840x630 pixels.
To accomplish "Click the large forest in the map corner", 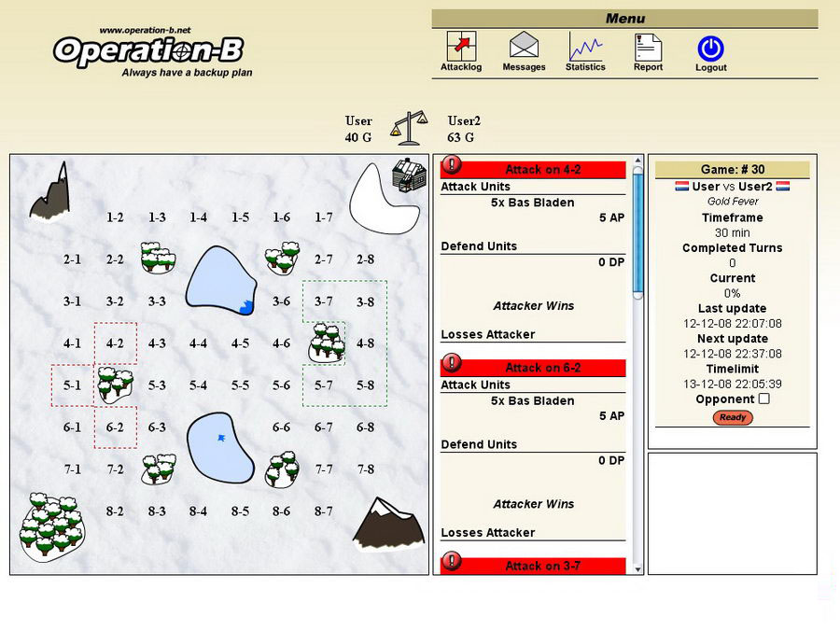I will [51, 527].
